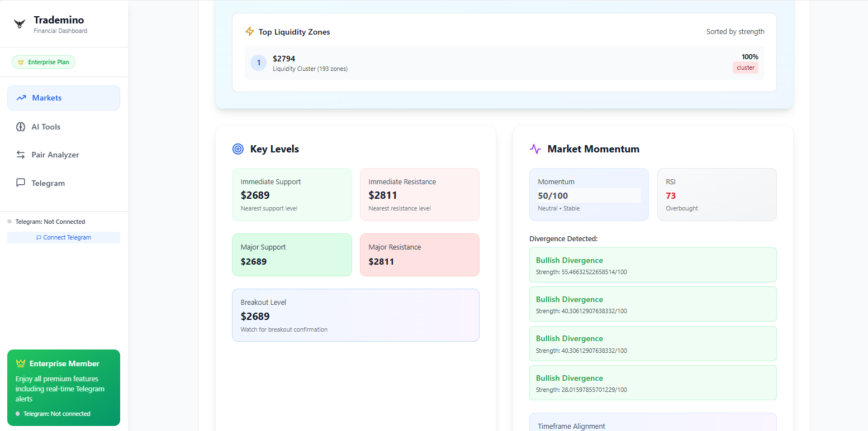Toggle the cluster tag on the liquidity zone
868x431 pixels.
click(745, 67)
